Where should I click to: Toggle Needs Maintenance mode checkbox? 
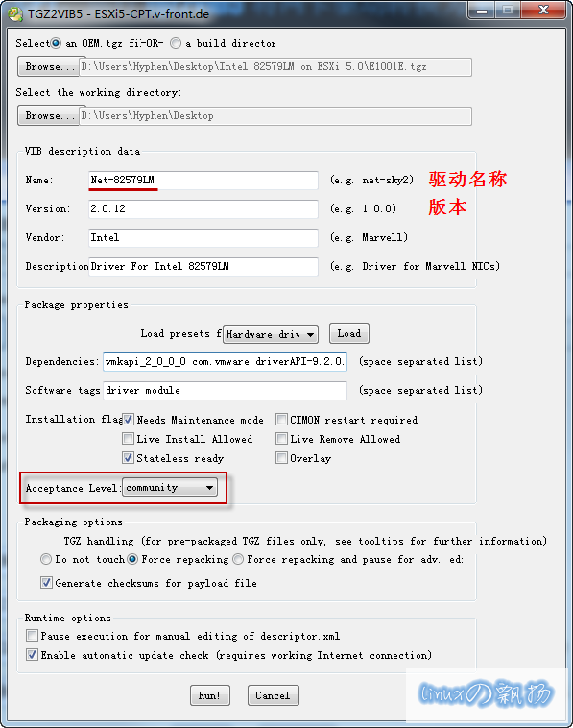(x=128, y=420)
